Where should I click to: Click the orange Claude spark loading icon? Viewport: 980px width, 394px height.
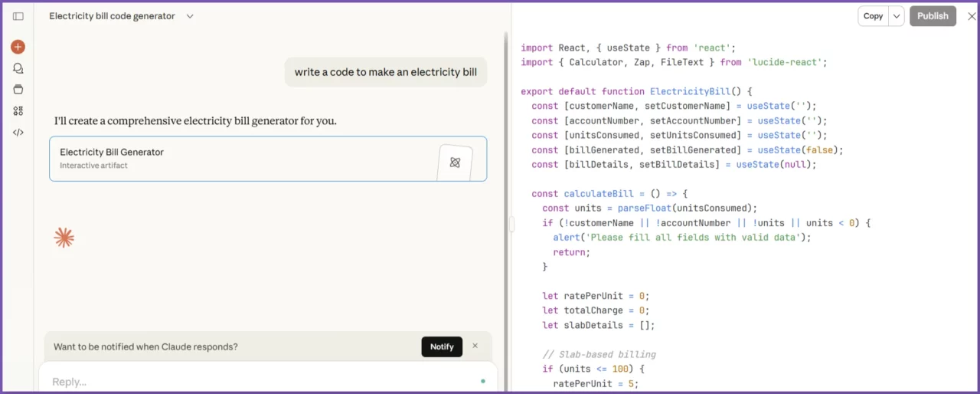(x=64, y=238)
